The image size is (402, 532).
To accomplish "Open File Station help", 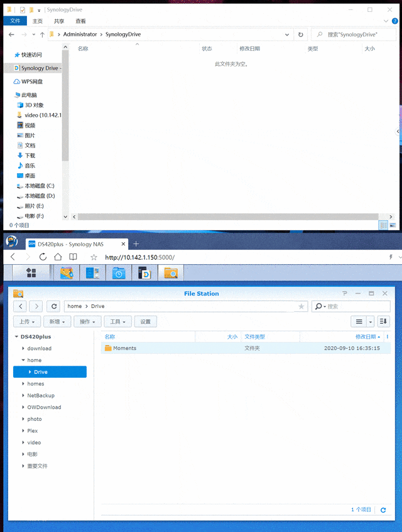I will (345, 294).
